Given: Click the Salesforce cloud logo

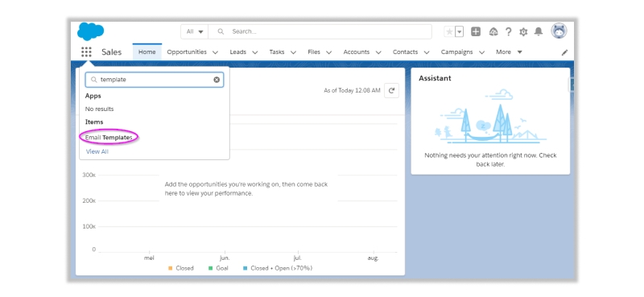Looking at the screenshot, I should [90, 31].
